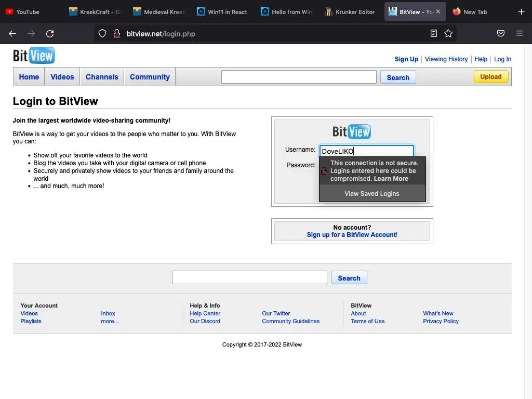Switch to the Krunker Editor tab
The width and height of the screenshot is (532, 399).
pyautogui.click(x=350, y=12)
